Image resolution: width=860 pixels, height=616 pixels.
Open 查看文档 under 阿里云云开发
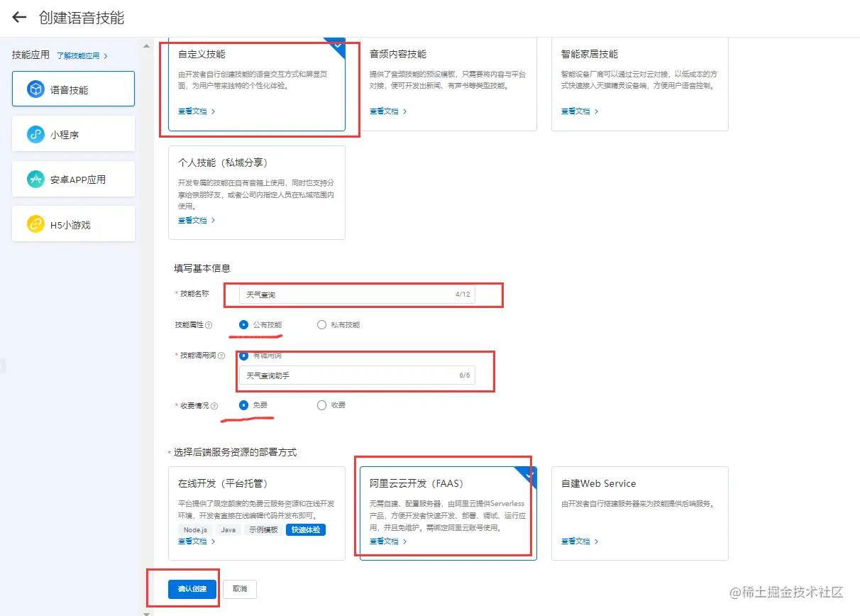tap(388, 541)
